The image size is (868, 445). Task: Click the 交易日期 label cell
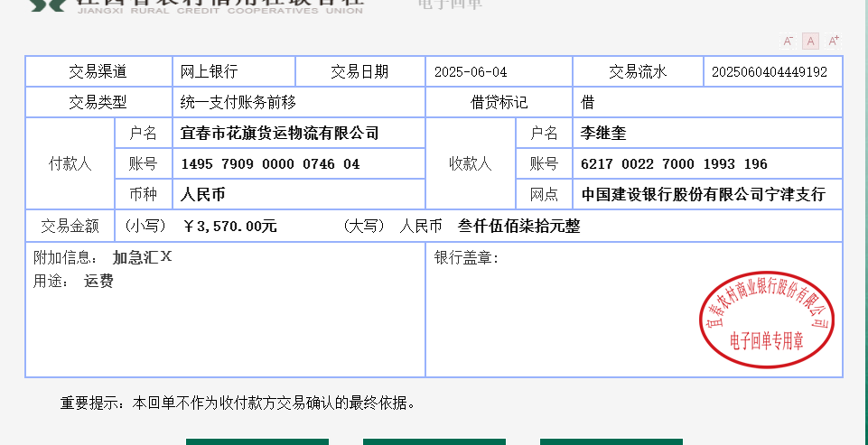coord(359,71)
